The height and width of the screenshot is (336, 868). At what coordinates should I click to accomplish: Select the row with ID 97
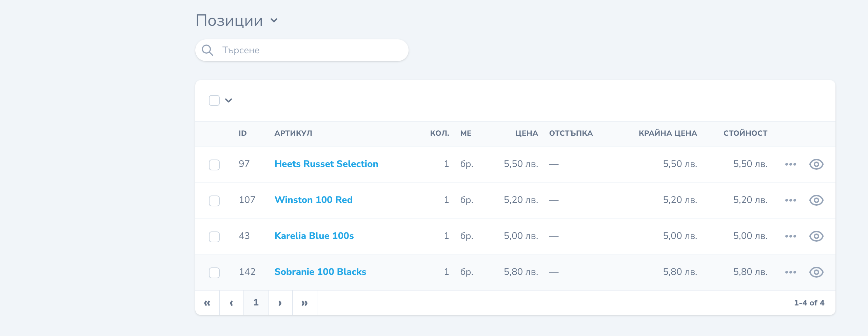[x=214, y=165]
